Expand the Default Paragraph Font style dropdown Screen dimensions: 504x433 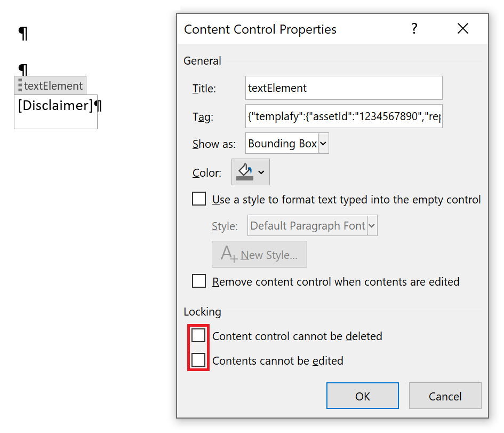(372, 225)
